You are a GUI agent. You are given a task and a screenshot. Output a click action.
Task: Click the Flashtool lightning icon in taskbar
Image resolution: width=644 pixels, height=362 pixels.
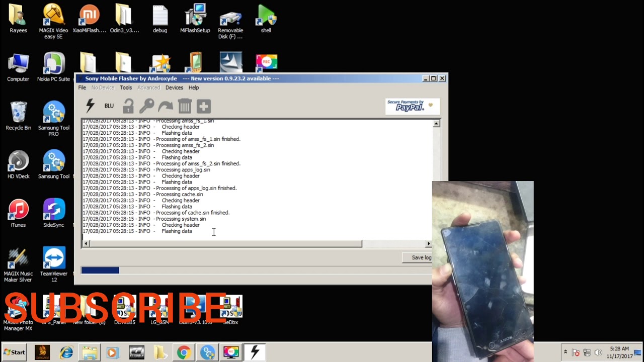255,352
